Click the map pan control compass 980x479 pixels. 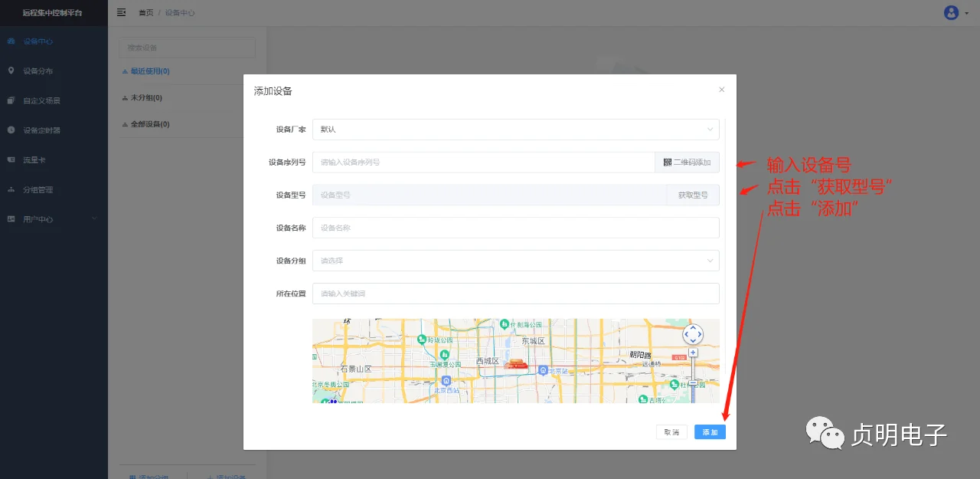(693, 334)
